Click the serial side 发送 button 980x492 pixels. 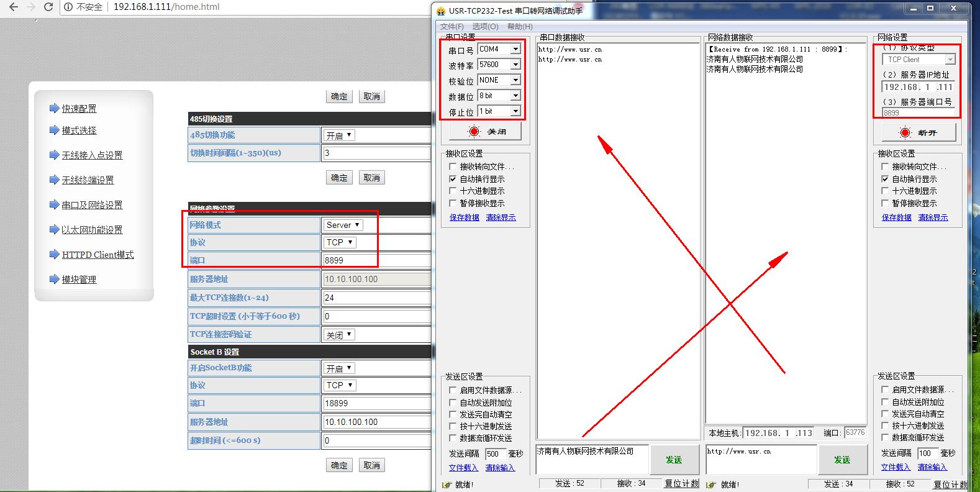[674, 460]
